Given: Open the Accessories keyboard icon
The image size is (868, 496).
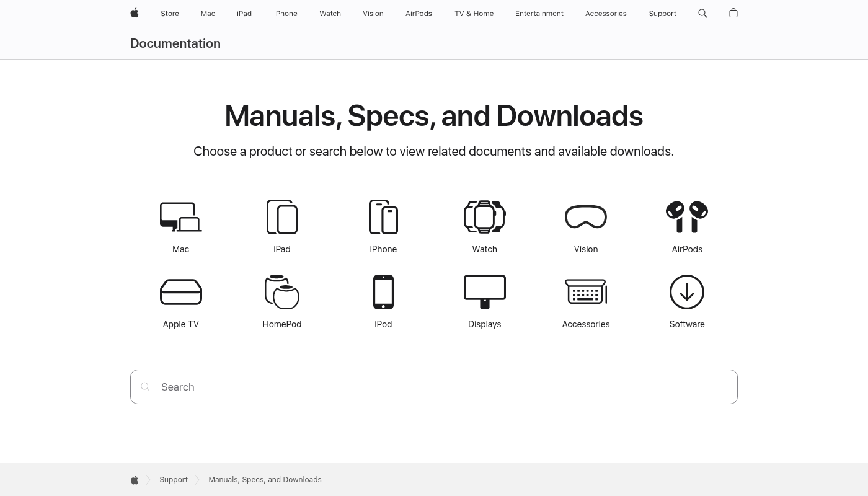Looking at the screenshot, I should [586, 292].
